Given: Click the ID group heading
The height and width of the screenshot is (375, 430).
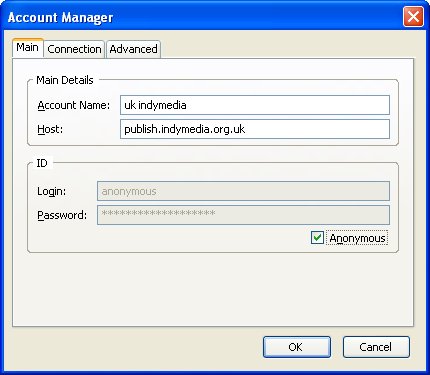Looking at the screenshot, I should tap(42, 163).
